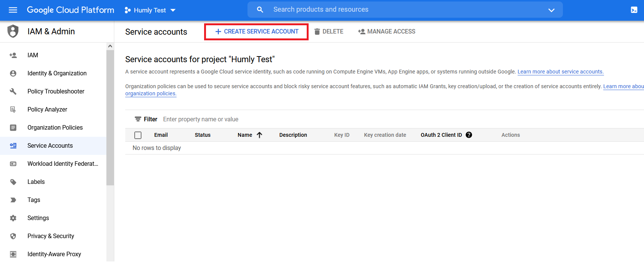Open IAM in the sidebar
The image size is (644, 263).
pos(53,55)
